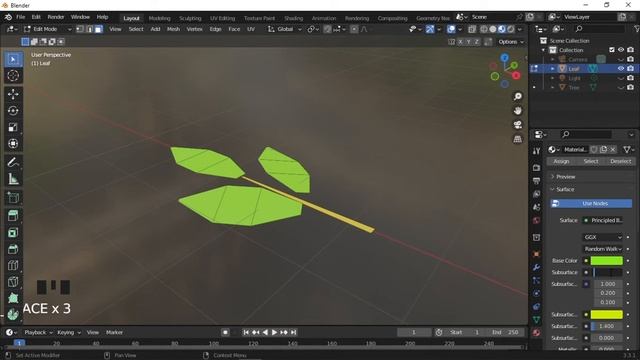Click the Assign material button
640x360 pixels.
point(561,161)
